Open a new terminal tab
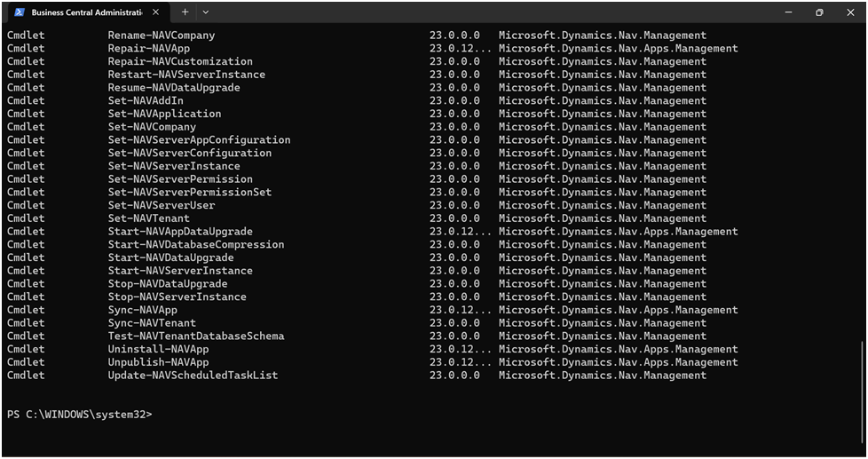The image size is (868, 459). 185,12
